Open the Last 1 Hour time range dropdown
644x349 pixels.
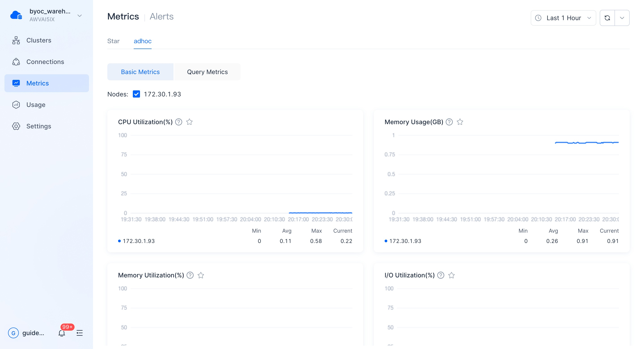tap(563, 18)
